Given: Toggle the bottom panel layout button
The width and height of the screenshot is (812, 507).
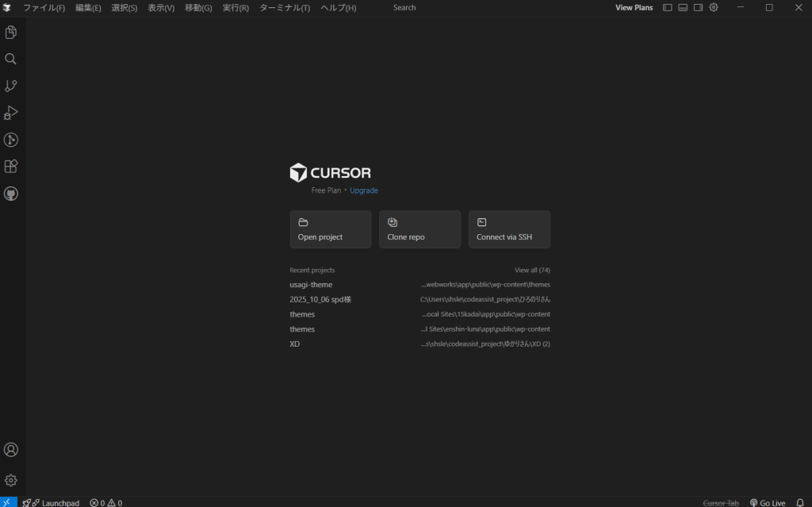Looking at the screenshot, I should point(683,8).
